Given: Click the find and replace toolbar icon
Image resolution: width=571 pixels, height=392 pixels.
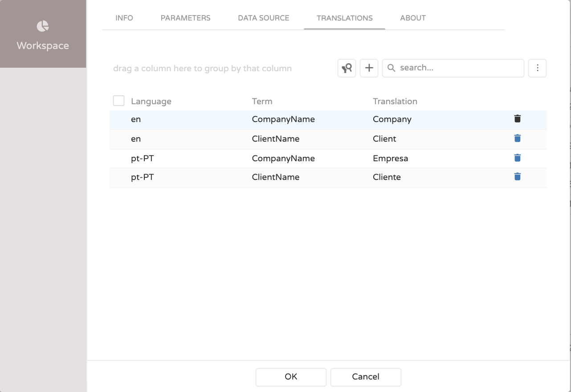Looking at the screenshot, I should pyautogui.click(x=347, y=68).
